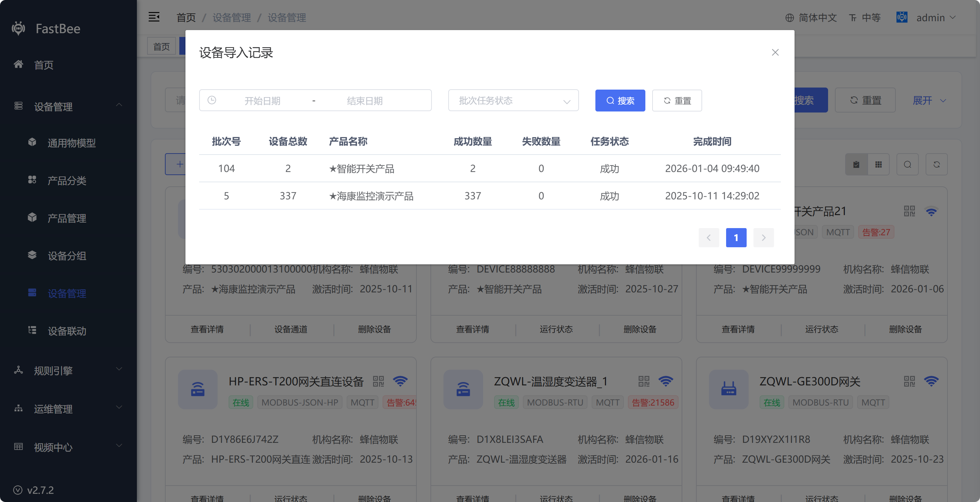Viewport: 980px width, 502px height.
Task: Click the 开始日期 start date input
Action: click(262, 101)
